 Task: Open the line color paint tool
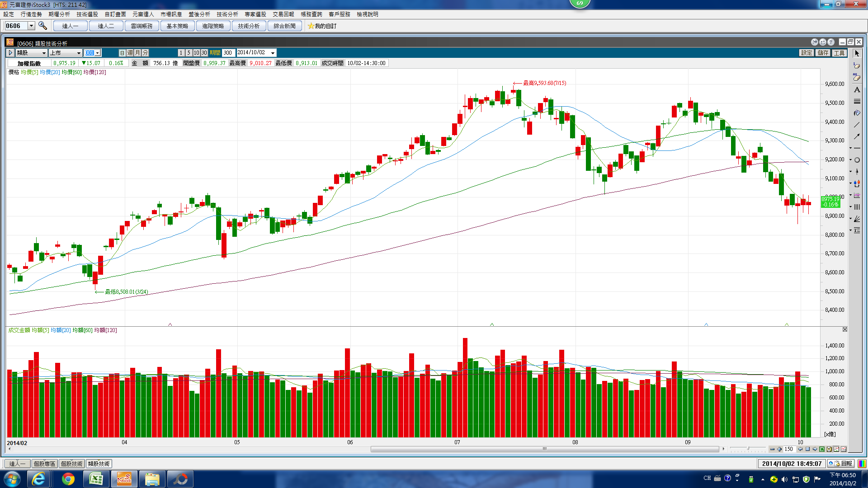coord(857,113)
